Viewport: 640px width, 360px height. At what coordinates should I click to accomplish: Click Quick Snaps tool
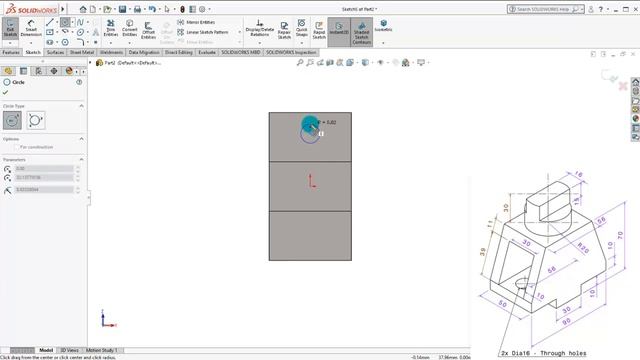(x=302, y=28)
